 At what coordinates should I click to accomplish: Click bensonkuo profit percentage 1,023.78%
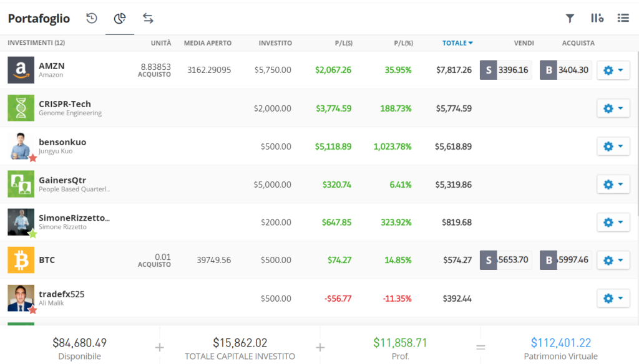point(393,146)
